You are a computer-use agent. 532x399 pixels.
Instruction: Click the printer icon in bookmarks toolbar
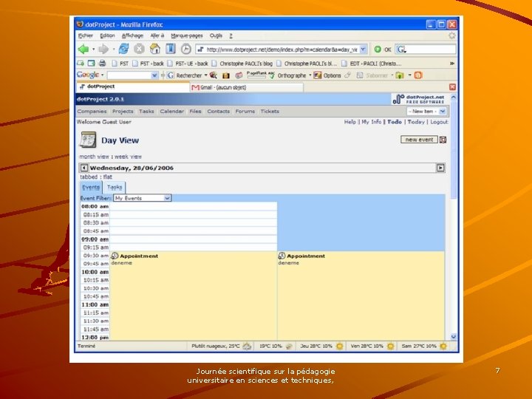click(x=102, y=63)
